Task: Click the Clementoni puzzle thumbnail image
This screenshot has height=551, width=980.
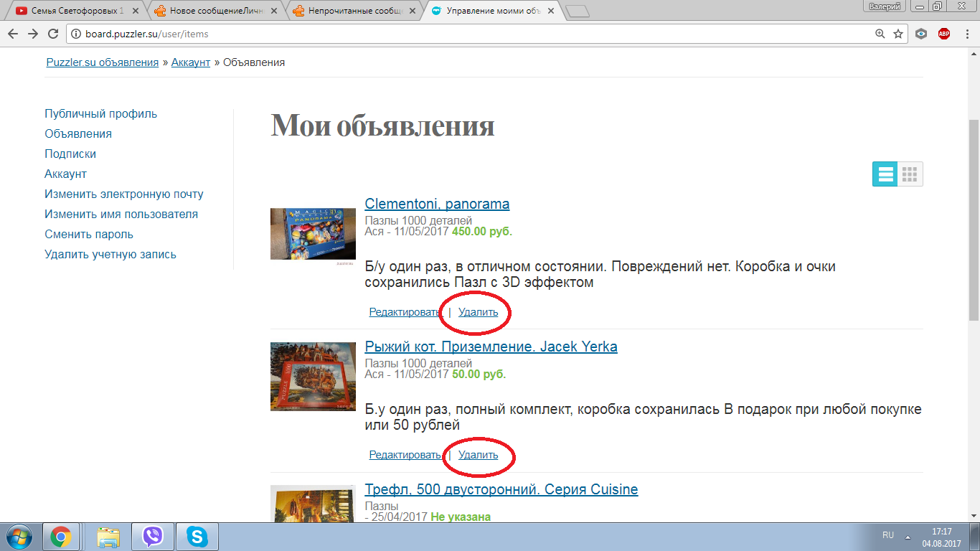Action: point(313,234)
